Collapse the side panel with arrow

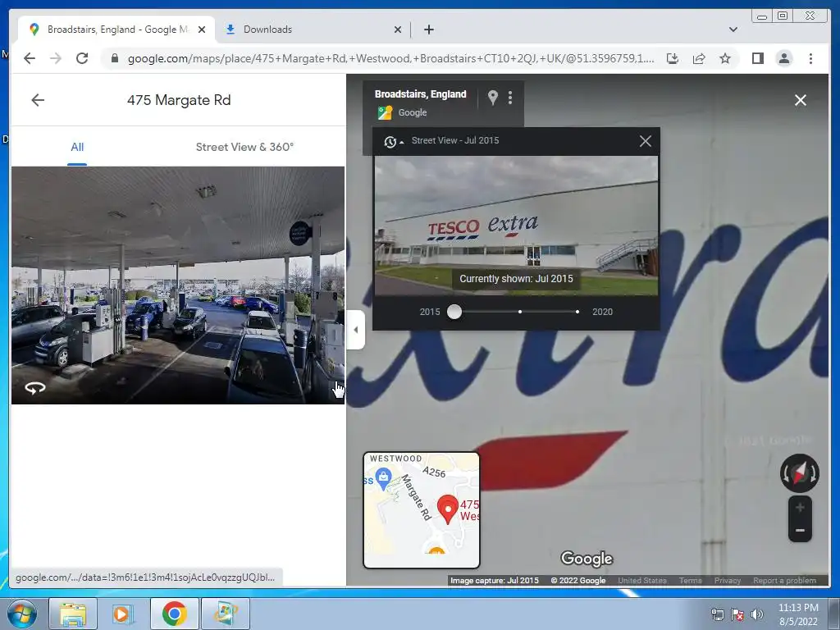pyautogui.click(x=356, y=330)
